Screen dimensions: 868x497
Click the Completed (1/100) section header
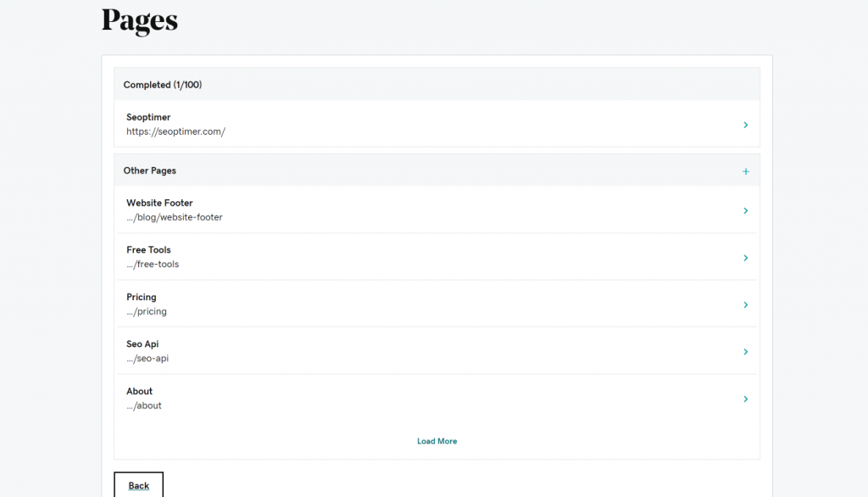pos(163,85)
